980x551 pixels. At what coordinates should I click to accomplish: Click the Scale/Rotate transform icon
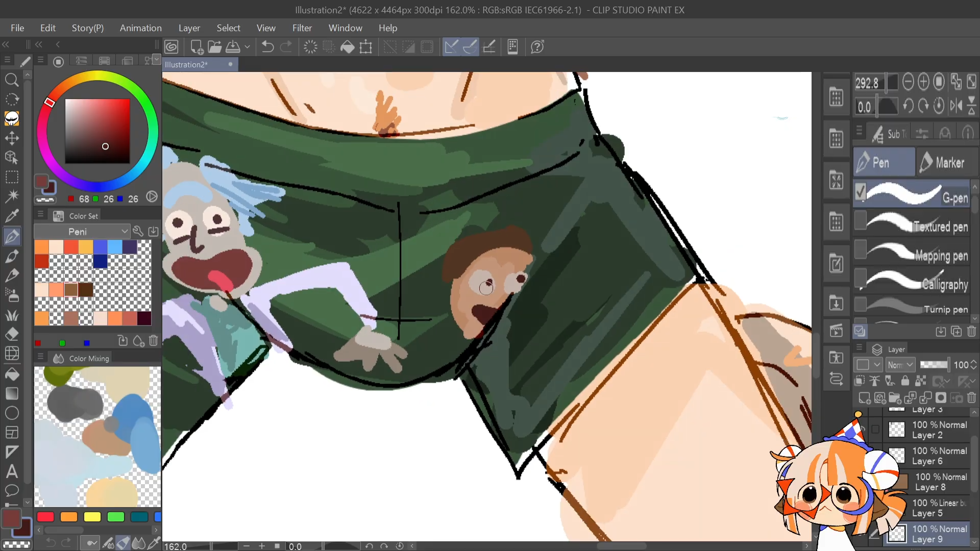coord(366,47)
